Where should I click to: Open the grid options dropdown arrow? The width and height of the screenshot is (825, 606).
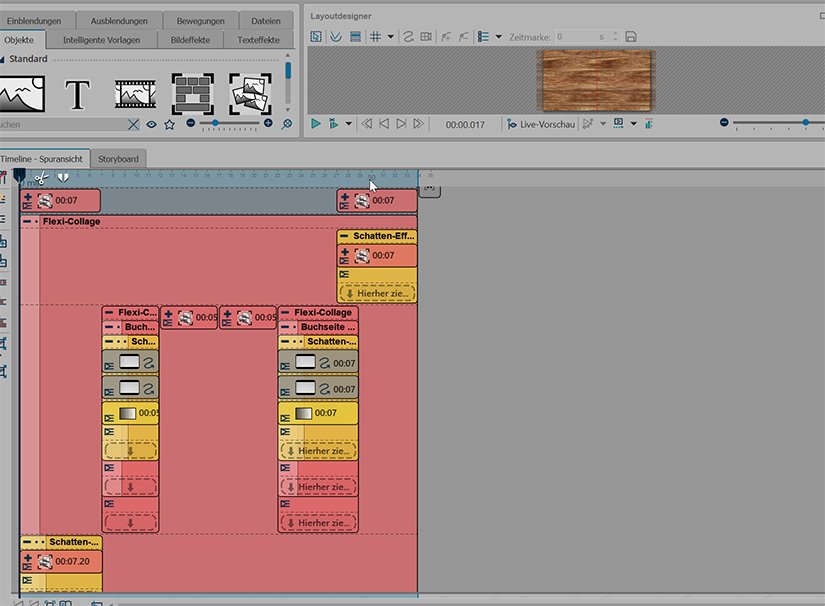(390, 36)
